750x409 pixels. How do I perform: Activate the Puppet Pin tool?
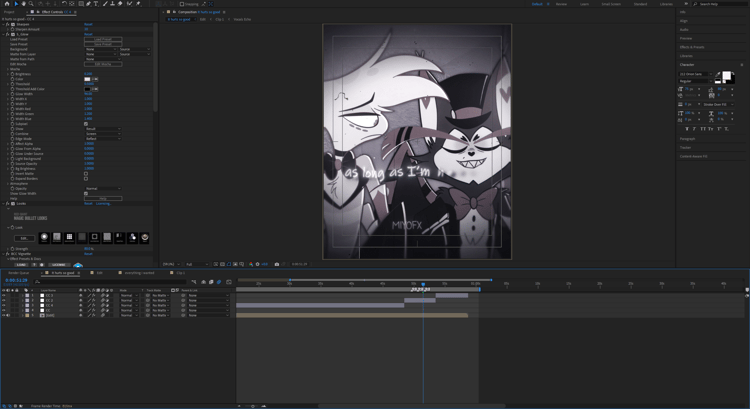[139, 4]
